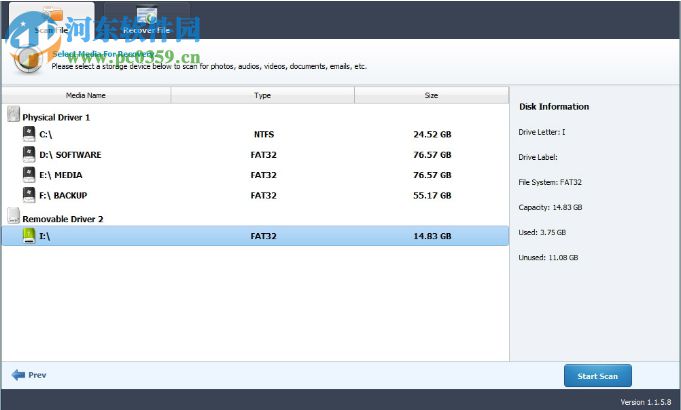The image size is (681, 410).
Task: Select the F:\ BACKUP drive entry
Action: point(255,195)
